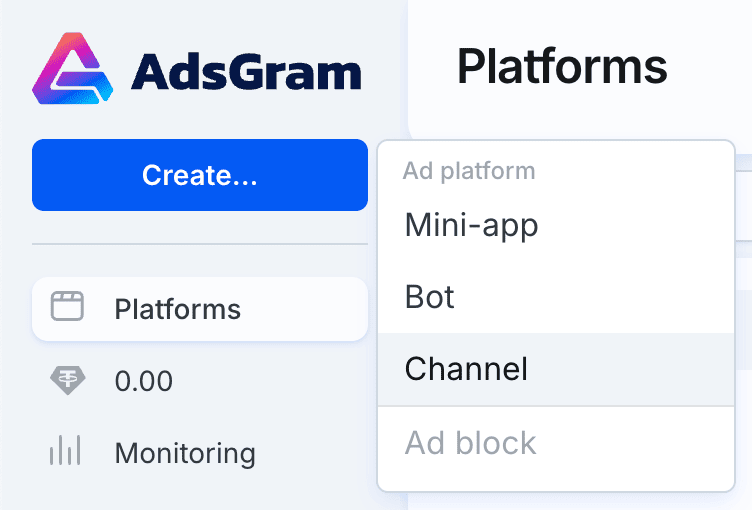This screenshot has height=510, width=752.
Task: Choose Bot in the Ad platform list
Action: click(x=556, y=297)
